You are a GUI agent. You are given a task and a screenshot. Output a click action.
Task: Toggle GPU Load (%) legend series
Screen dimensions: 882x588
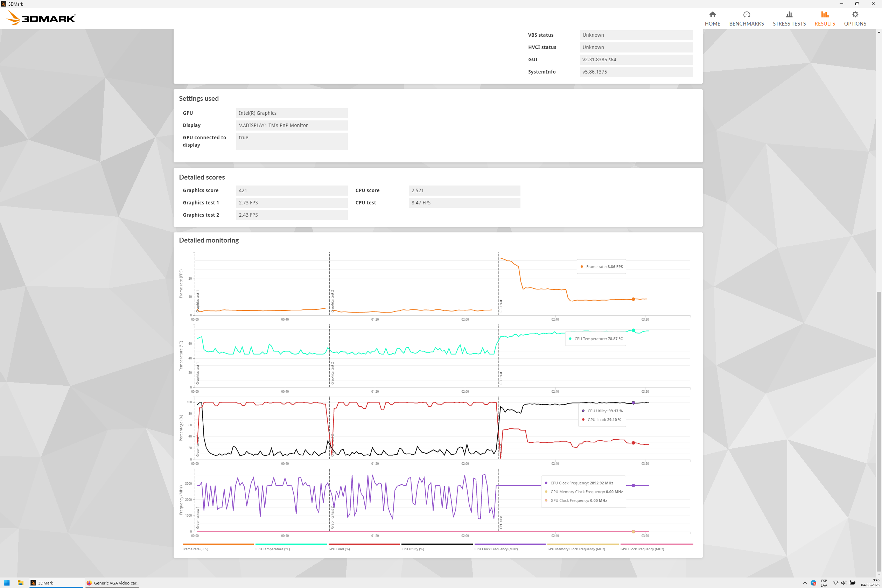339,549
